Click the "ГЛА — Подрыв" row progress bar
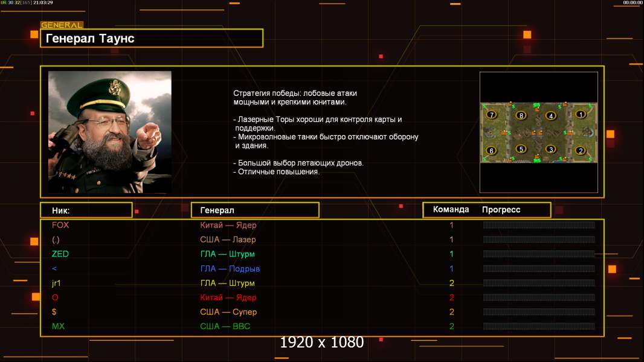The width and height of the screenshot is (644, 362). (539, 268)
